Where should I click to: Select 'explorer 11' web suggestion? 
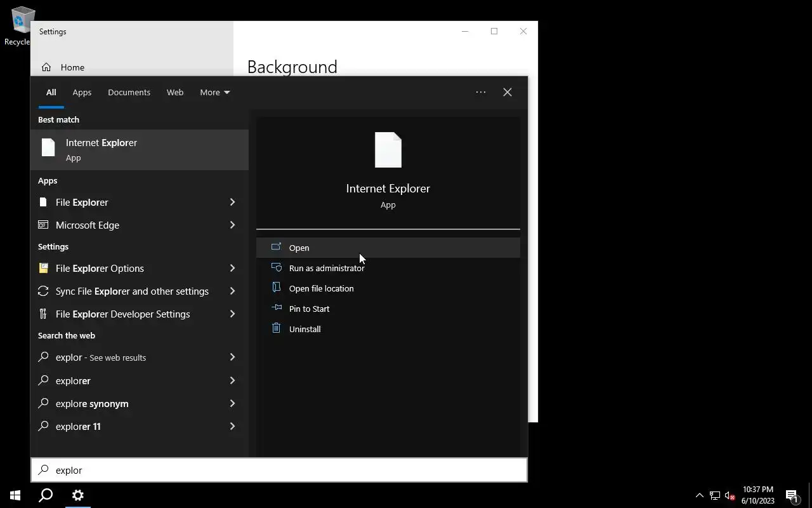click(140, 426)
